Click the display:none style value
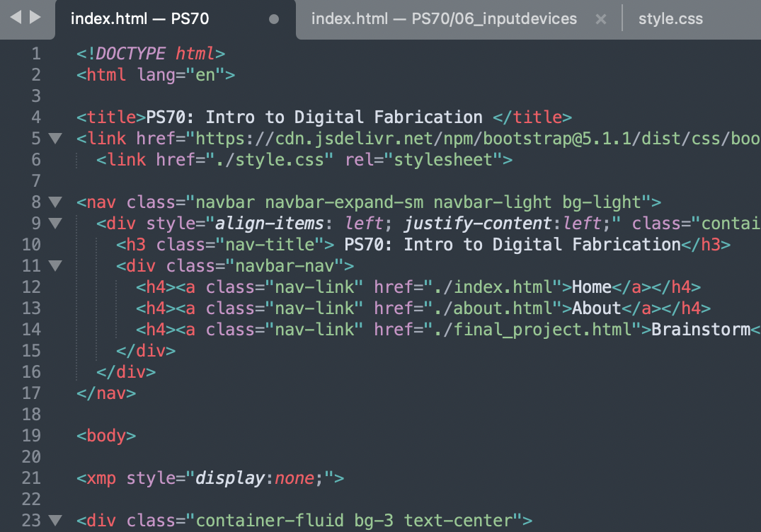 pyautogui.click(x=259, y=478)
